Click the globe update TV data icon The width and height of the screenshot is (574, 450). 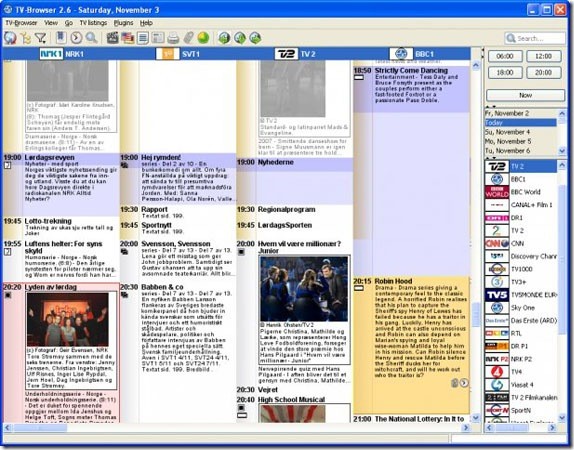[10, 38]
